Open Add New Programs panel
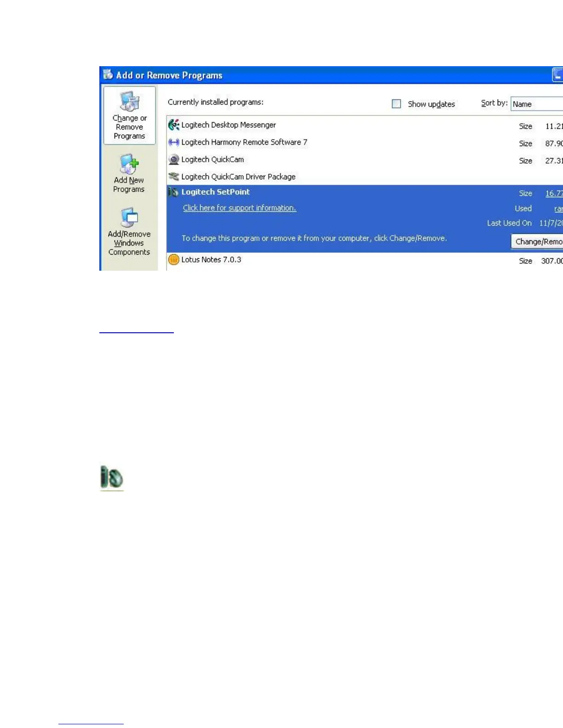Viewport: 563px width, 728px height. 129,174
